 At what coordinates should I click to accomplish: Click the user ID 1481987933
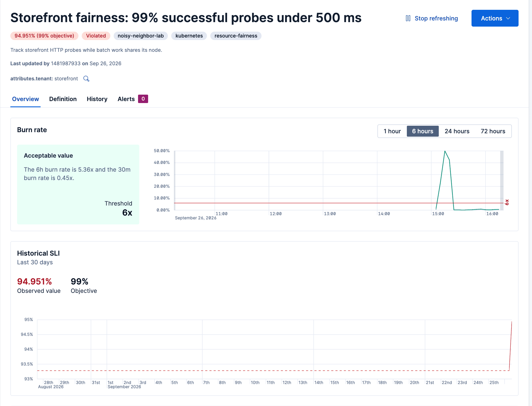point(66,64)
